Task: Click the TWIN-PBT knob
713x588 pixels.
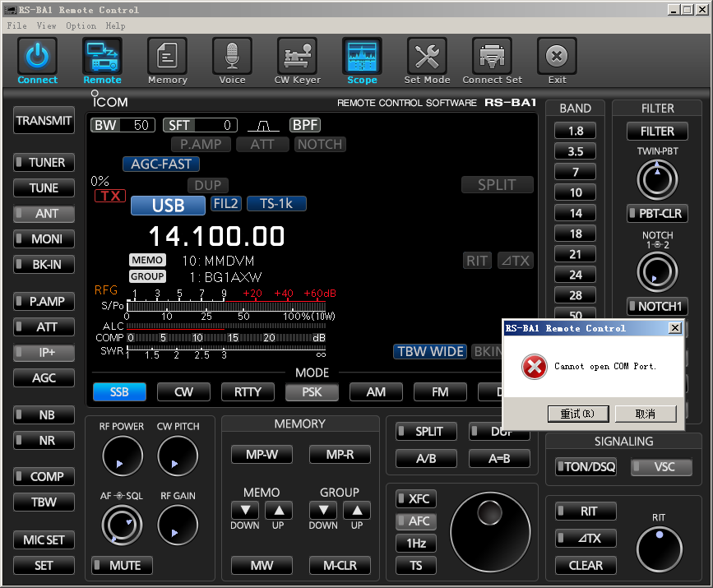Action: pyautogui.click(x=657, y=179)
